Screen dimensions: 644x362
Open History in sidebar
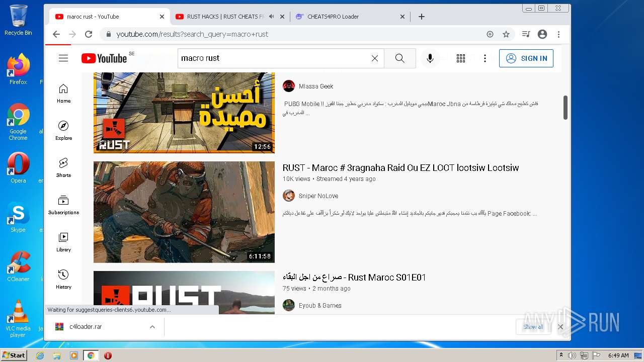(63, 280)
